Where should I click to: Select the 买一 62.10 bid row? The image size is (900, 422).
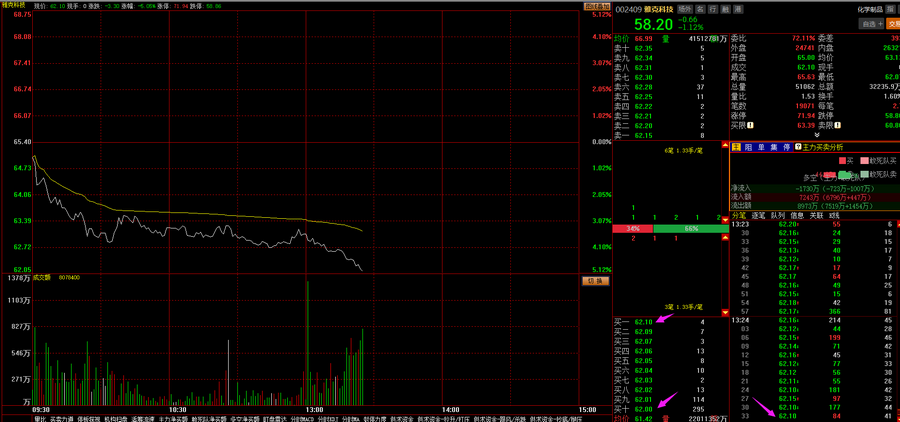coord(671,322)
